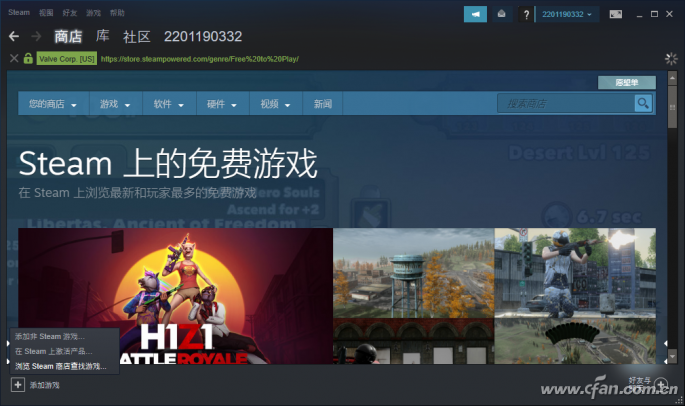The width and height of the screenshot is (685, 406).
Task: Switch to the 库 library tab
Action: (103, 36)
